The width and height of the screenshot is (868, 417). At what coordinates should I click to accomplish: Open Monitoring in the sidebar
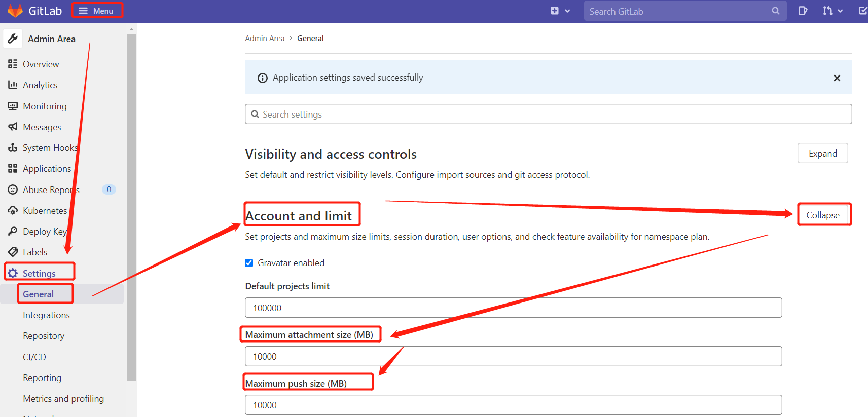(x=45, y=106)
